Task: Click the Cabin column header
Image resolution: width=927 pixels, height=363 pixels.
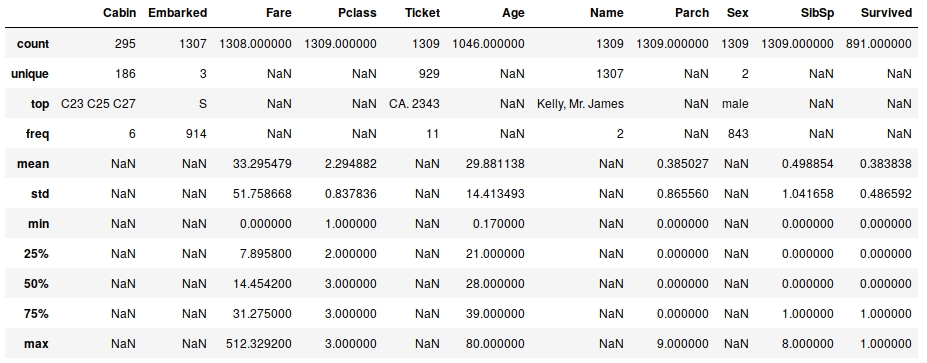Action: (x=119, y=13)
